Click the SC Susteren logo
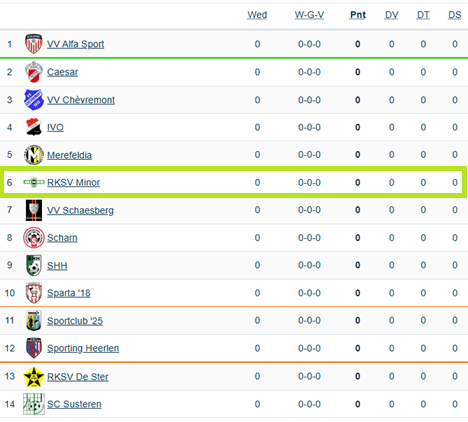Screen dimensions: 468x422 34,404
